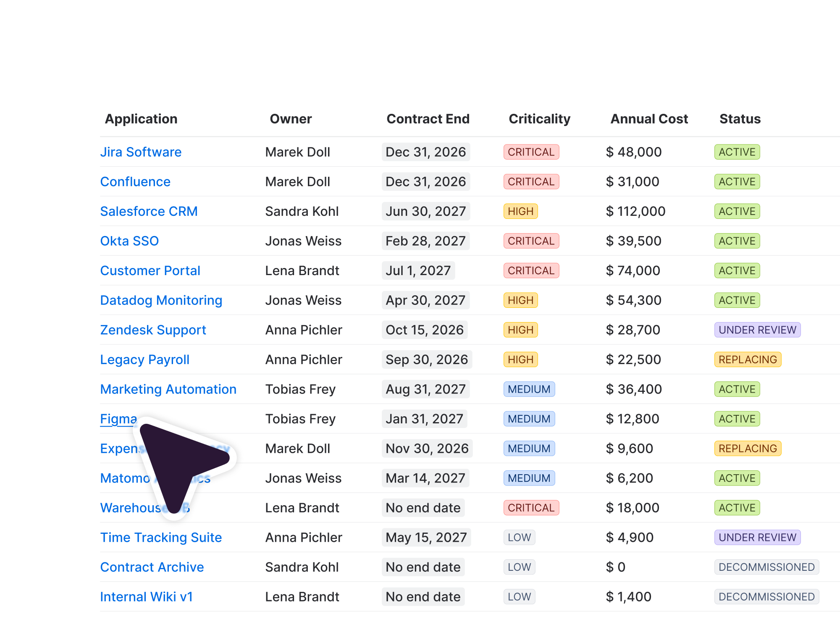Open the Confluence application link
This screenshot has width=840, height=630.
135,181
